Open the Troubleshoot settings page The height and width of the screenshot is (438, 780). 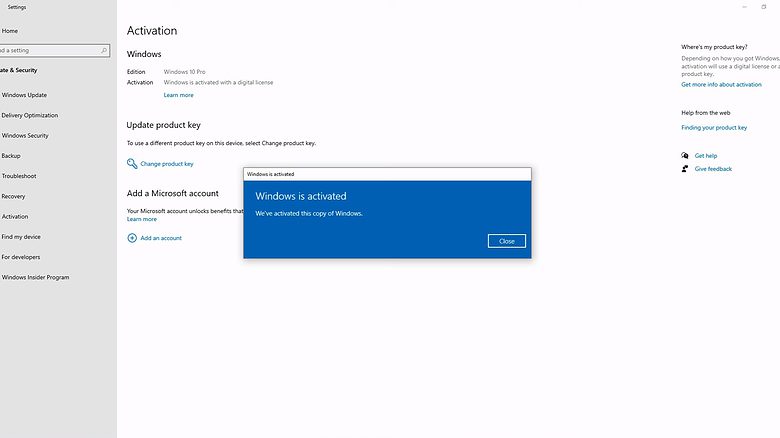pos(19,176)
